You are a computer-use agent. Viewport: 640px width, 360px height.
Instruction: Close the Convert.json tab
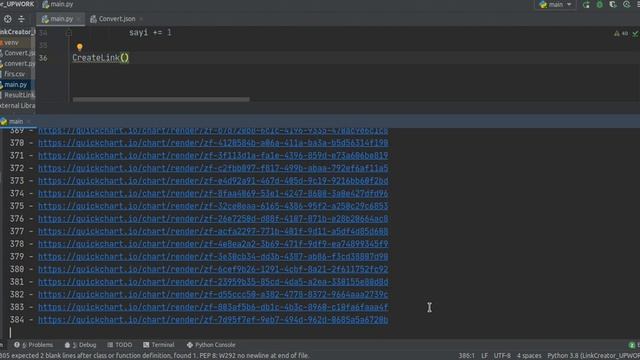(141, 19)
